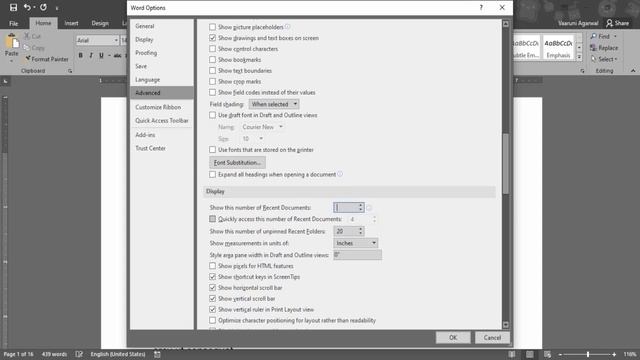This screenshot has width=640, height=360.
Task: Click the proofing errors status bar icon
Action: click(79, 354)
